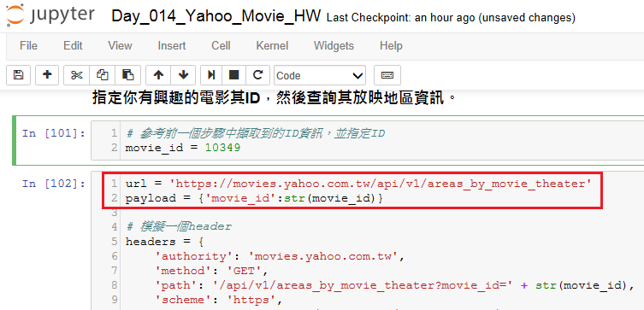
Task: Select the In [101] cell prompt
Action: point(54,133)
